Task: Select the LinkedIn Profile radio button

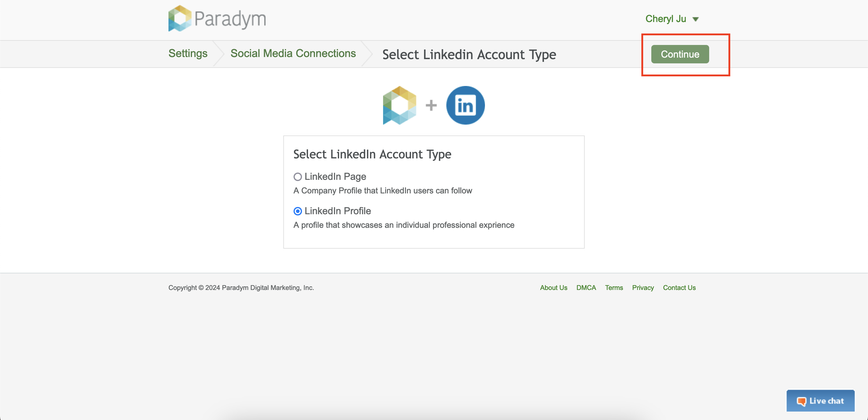Action: tap(297, 211)
